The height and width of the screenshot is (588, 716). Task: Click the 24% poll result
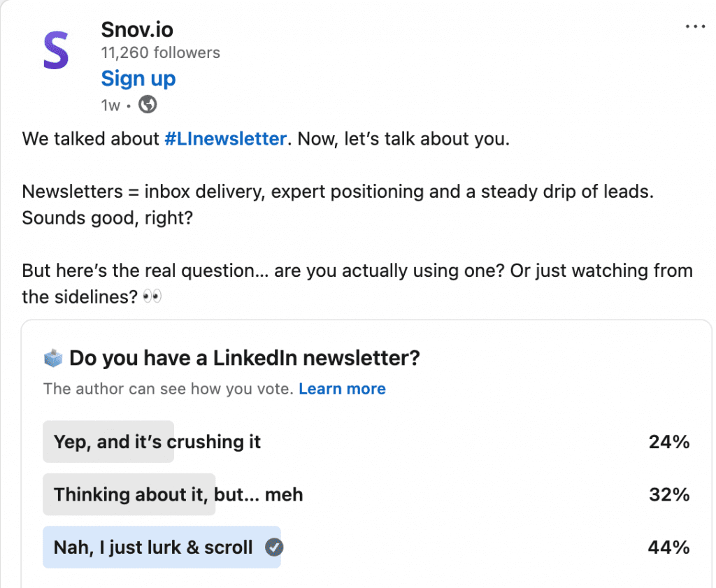coord(668,442)
